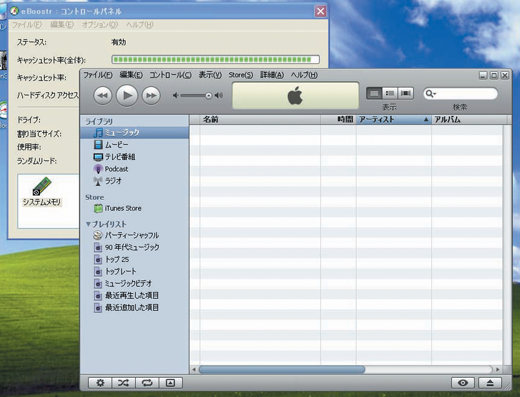The height and width of the screenshot is (397, 520).
Task: Close the eBoostr control panel window
Action: (321, 11)
